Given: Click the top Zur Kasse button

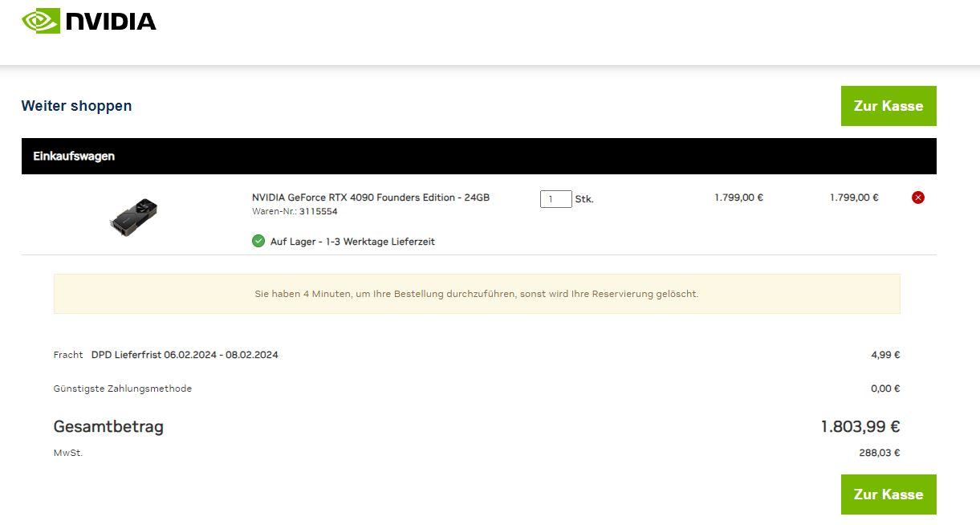Looking at the screenshot, I should point(889,106).
